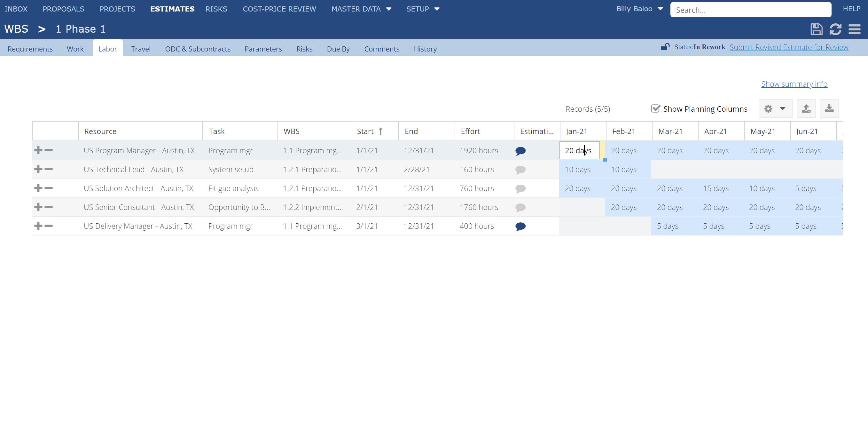Open the Cost-Price Review menu
The height and width of the screenshot is (423, 868).
tap(279, 9)
